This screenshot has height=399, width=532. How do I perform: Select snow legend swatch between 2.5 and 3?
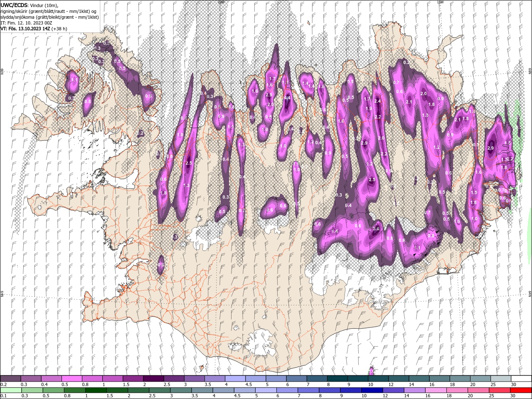tap(173, 379)
